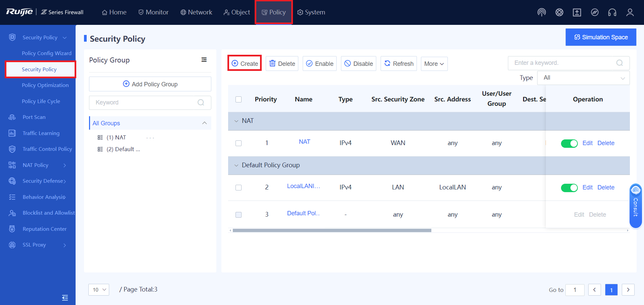Collapse the All Groups tree

click(204, 123)
